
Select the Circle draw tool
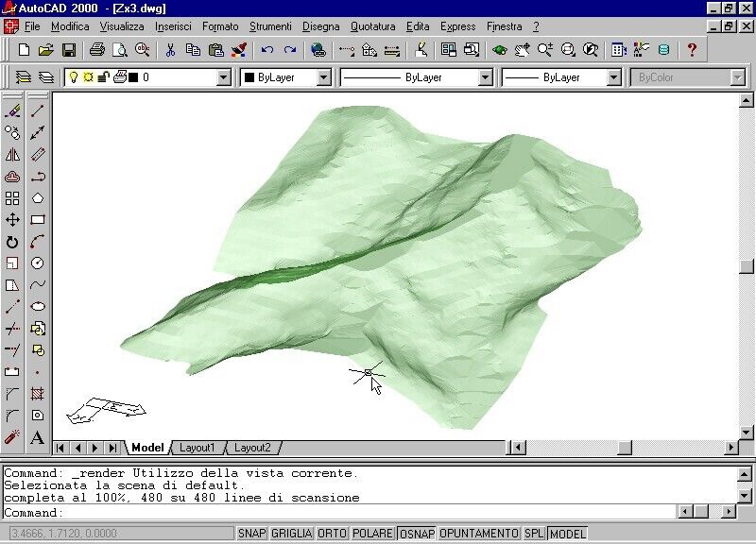pyautogui.click(x=38, y=263)
